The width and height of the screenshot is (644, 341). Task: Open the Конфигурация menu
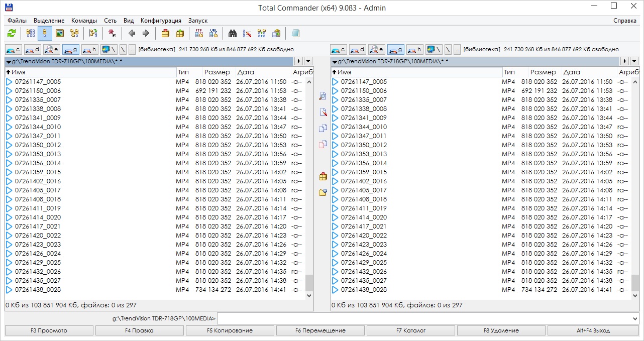[161, 21]
